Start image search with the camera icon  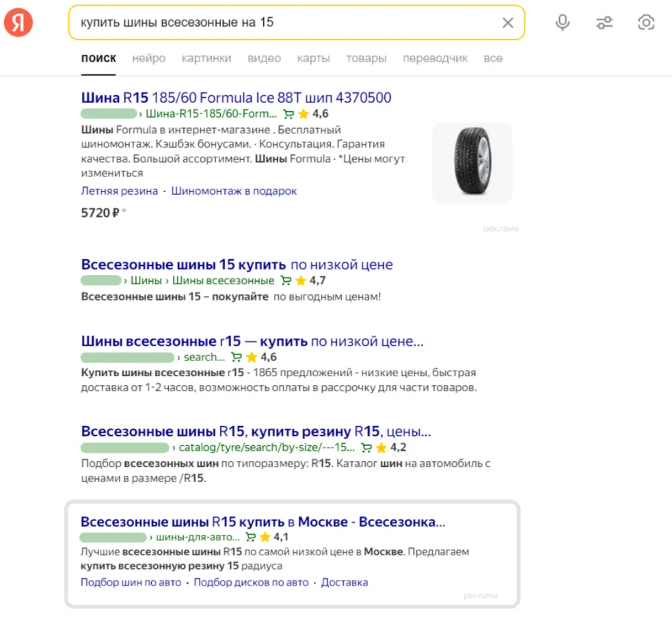tap(646, 21)
